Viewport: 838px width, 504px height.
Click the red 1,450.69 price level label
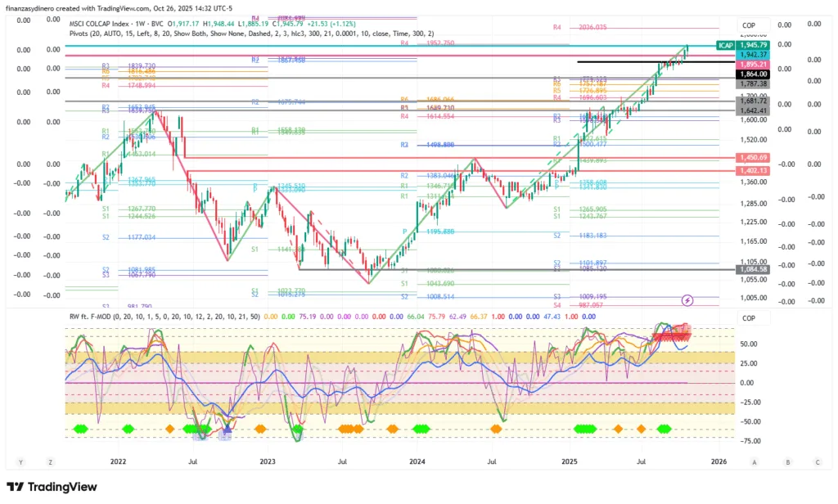(752, 157)
